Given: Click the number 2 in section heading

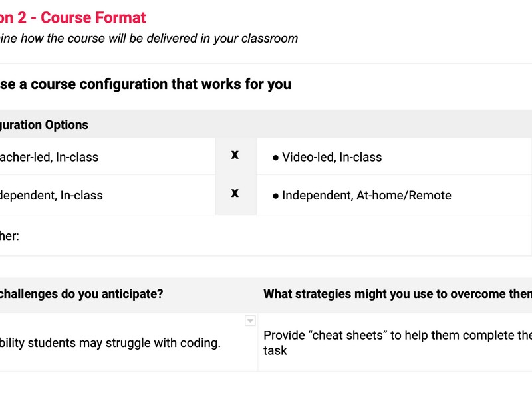Looking at the screenshot, I should [x=22, y=18].
